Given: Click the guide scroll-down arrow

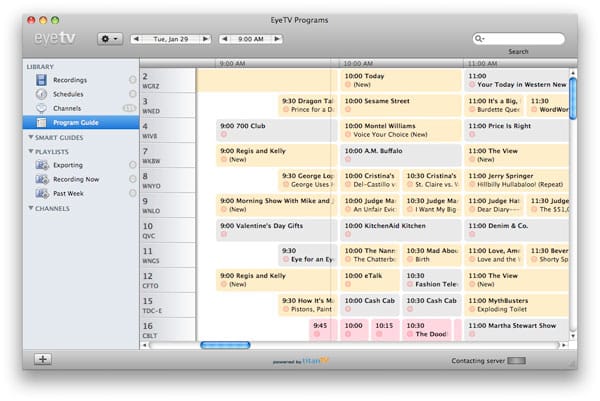Looking at the screenshot, I should (x=573, y=336).
